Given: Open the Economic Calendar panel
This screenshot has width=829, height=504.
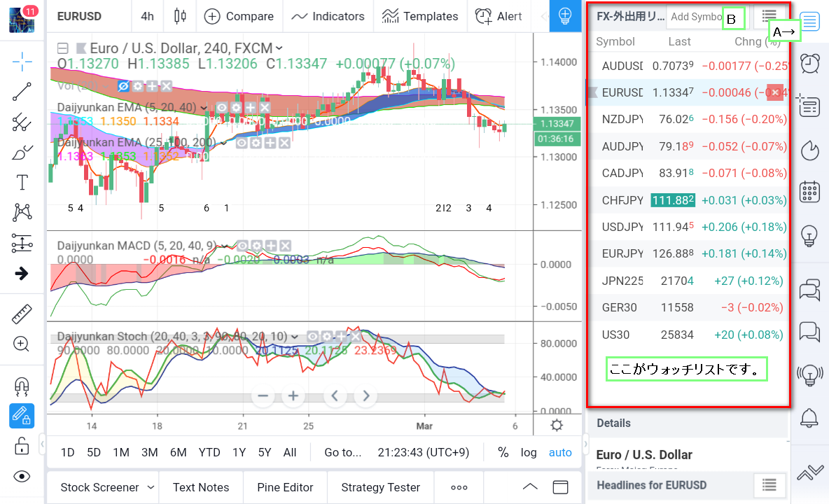Looking at the screenshot, I should pyautogui.click(x=809, y=191).
